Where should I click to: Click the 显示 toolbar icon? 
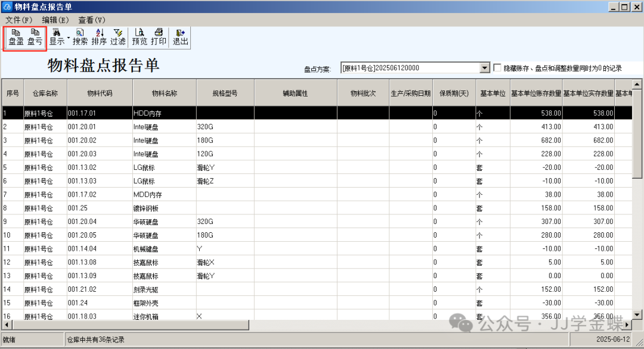[x=57, y=37]
